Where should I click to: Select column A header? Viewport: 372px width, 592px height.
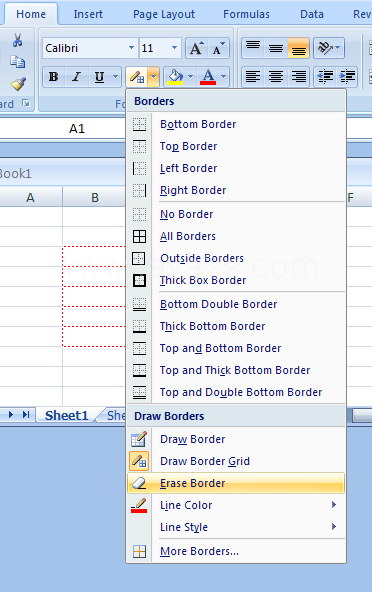coord(30,197)
